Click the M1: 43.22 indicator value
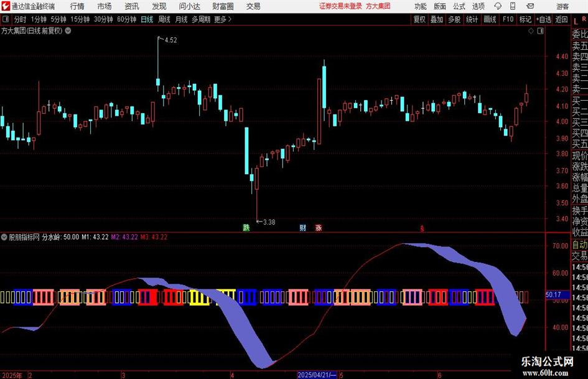The height and width of the screenshot is (379, 588). [95, 236]
